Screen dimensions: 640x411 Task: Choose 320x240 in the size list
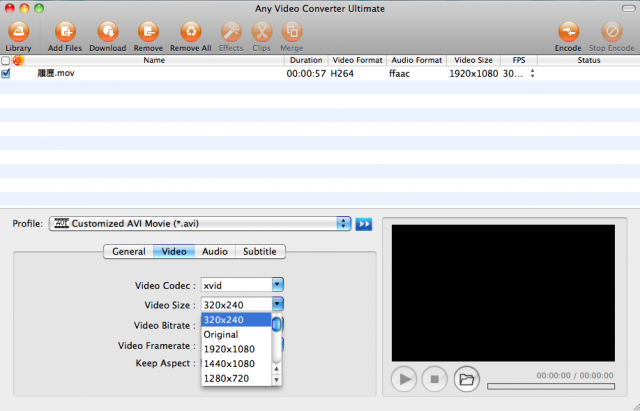(236, 320)
